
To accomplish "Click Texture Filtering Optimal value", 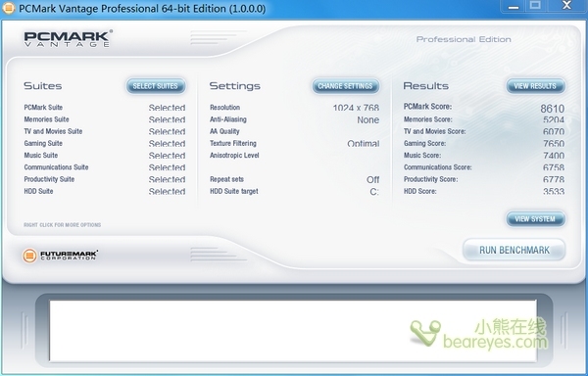I will [x=364, y=144].
